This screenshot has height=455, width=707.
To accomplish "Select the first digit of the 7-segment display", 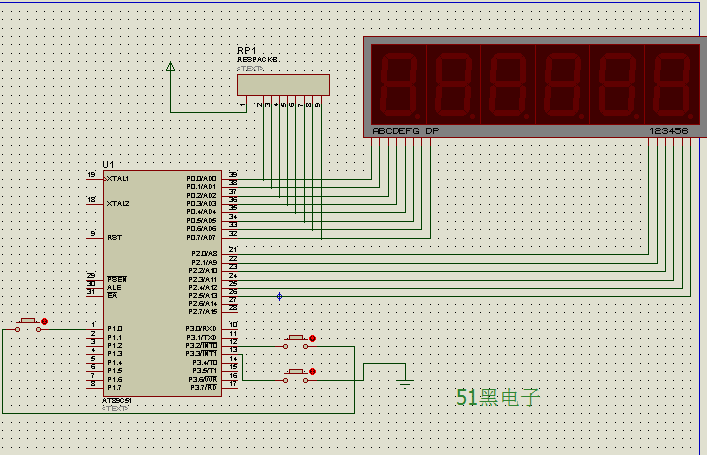I will click(x=399, y=84).
